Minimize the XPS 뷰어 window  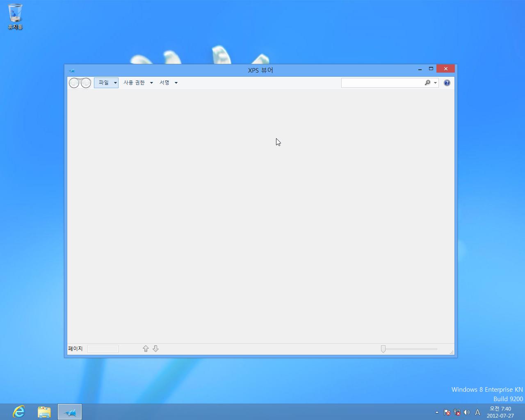tap(420, 69)
